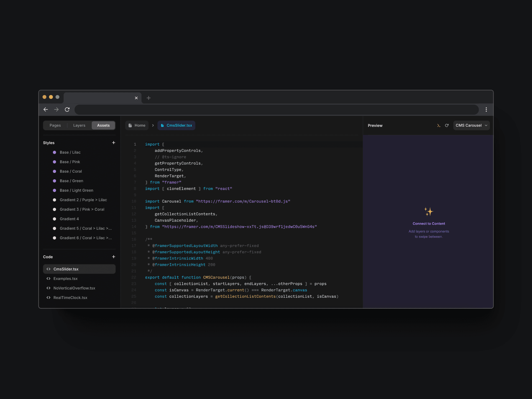The image size is (532, 399).
Task: Click the page icon in the Home breadcrumb
Action: click(130, 125)
